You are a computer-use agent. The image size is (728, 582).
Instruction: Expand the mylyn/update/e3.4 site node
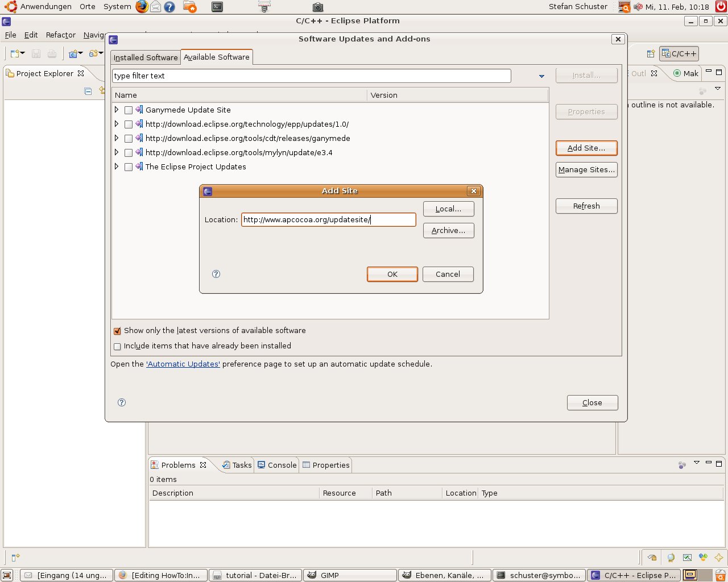coord(117,152)
